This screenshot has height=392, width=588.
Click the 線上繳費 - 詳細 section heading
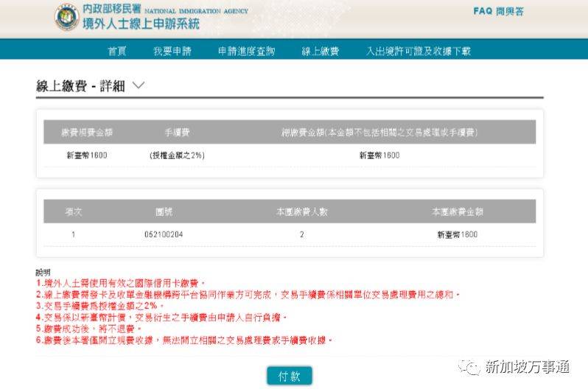coord(82,85)
